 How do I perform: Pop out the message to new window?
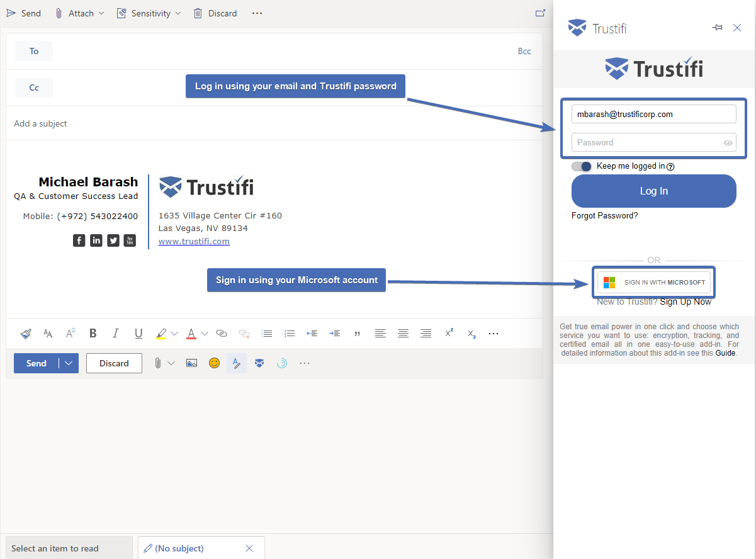[x=539, y=13]
